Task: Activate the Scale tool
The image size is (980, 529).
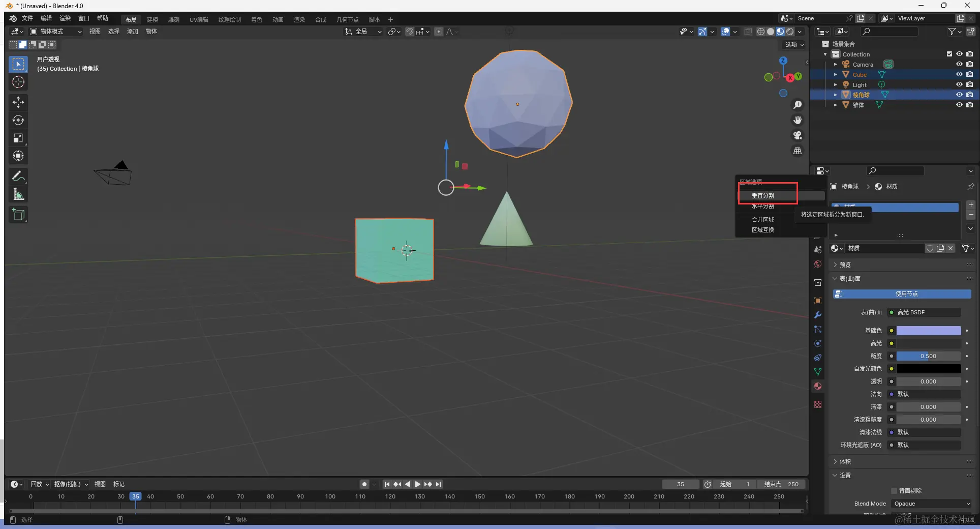Action: [18, 138]
